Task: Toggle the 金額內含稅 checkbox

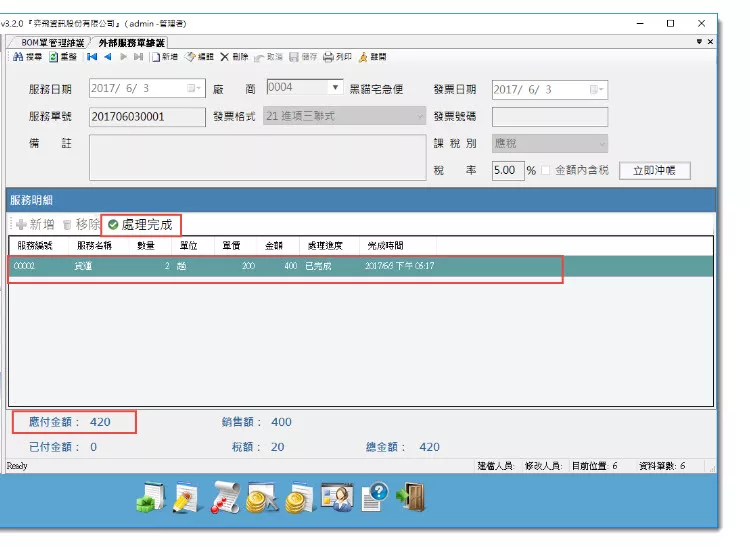Action: (546, 170)
